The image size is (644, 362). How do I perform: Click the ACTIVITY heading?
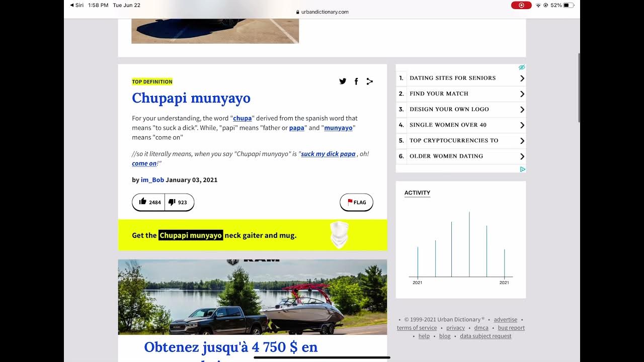tap(417, 193)
